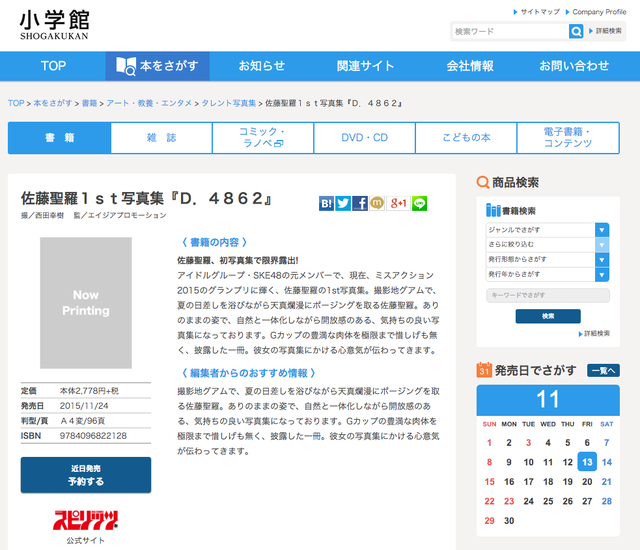Click 近日発売 予約する button
Screen dimensions: 640x550
(x=86, y=475)
